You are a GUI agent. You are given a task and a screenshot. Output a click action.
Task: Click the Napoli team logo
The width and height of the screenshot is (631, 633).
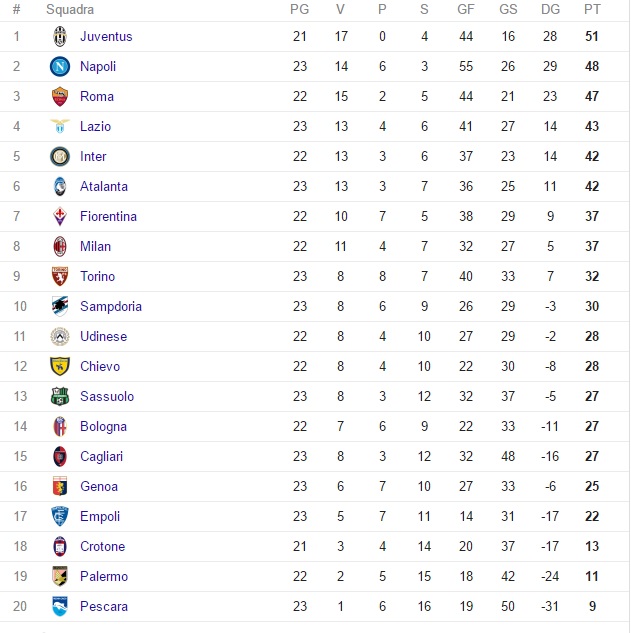click(x=60, y=67)
